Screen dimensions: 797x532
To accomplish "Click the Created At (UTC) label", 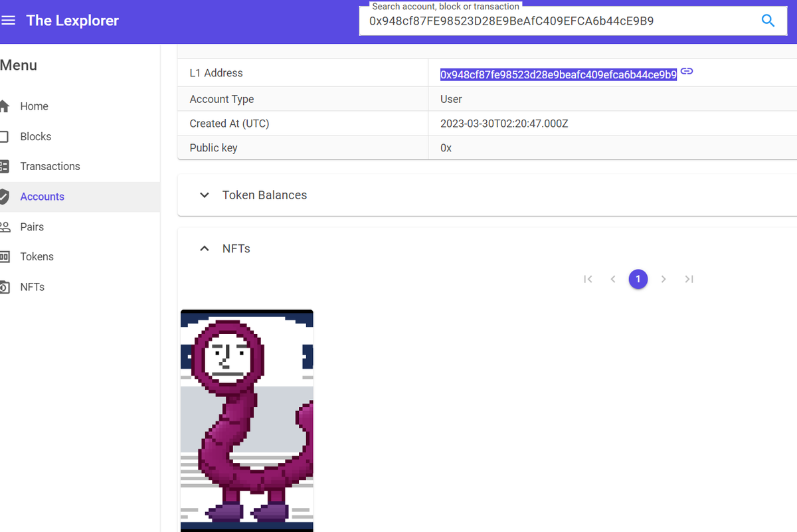I will (230, 124).
